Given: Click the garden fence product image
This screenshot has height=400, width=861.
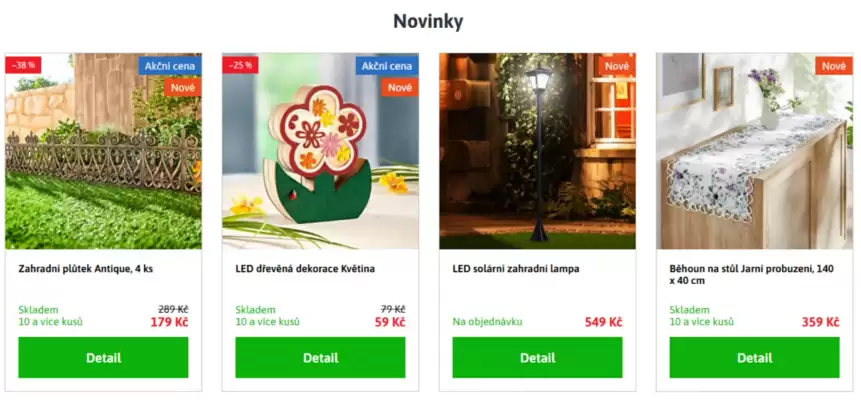Looking at the screenshot, I should (103, 151).
